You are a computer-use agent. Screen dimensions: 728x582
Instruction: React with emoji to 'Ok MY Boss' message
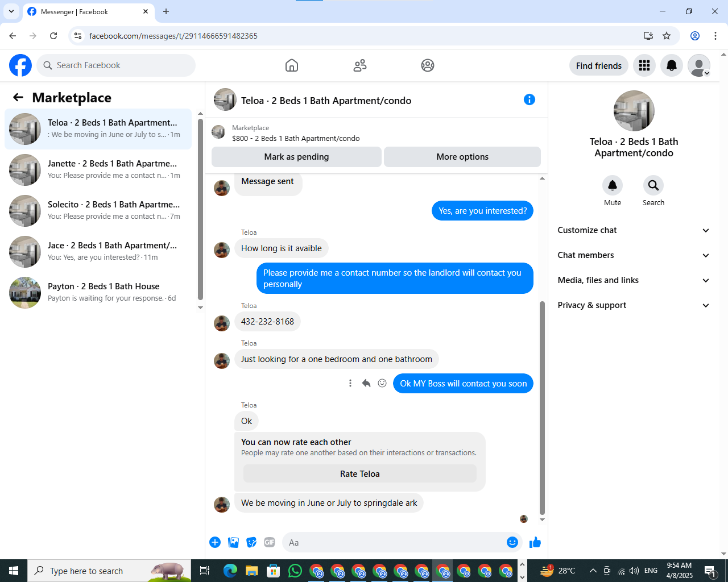382,383
